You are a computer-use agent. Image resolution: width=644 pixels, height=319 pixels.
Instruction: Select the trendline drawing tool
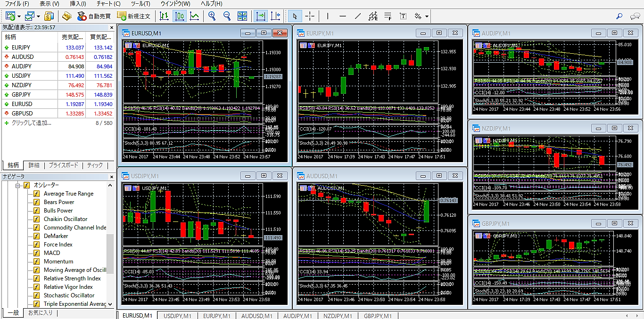tap(358, 16)
